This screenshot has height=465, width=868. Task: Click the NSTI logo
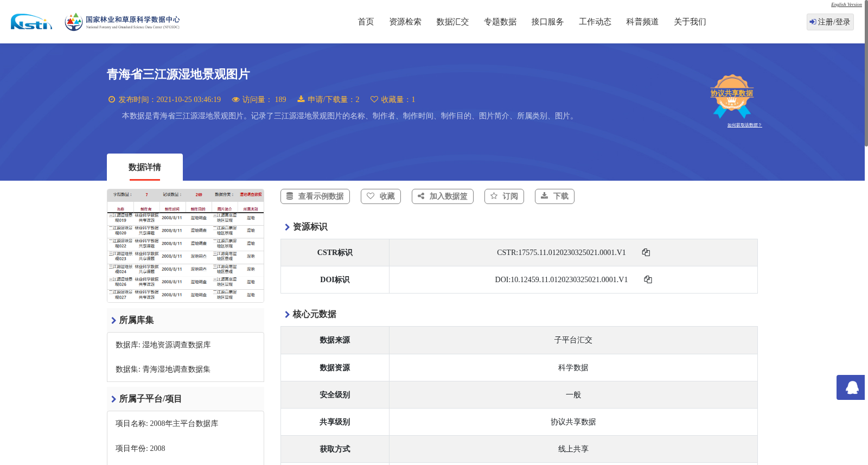(x=31, y=22)
